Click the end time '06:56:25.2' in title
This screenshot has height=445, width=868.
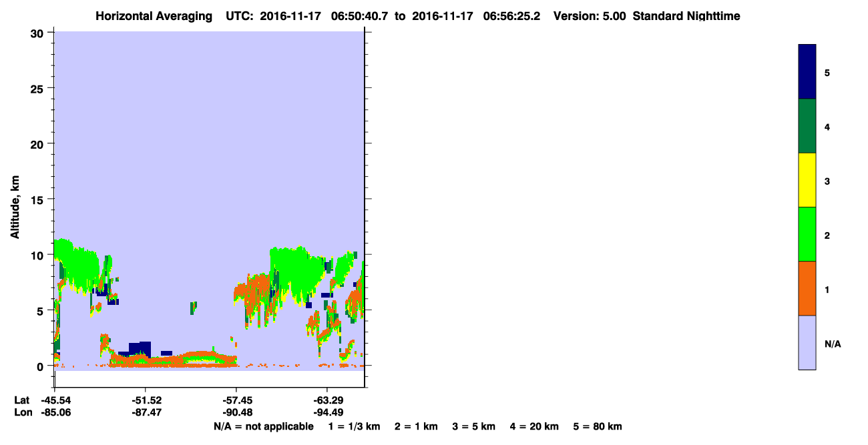coord(511,16)
